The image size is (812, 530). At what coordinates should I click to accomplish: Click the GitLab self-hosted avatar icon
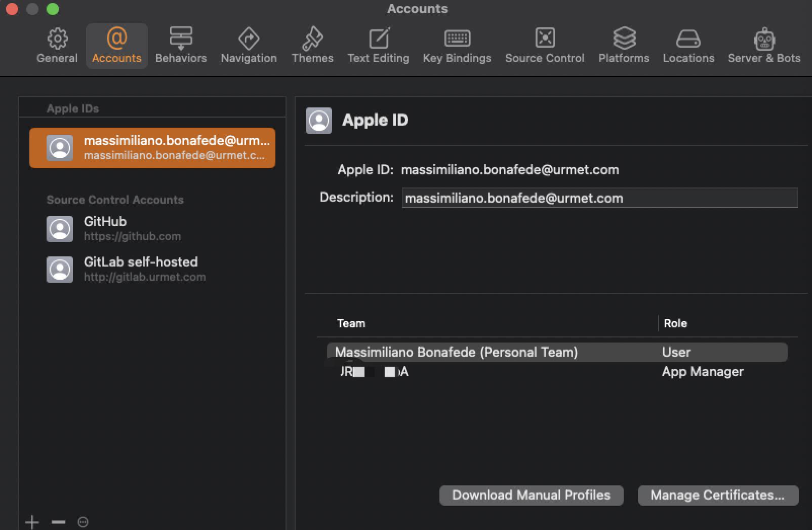tap(60, 270)
